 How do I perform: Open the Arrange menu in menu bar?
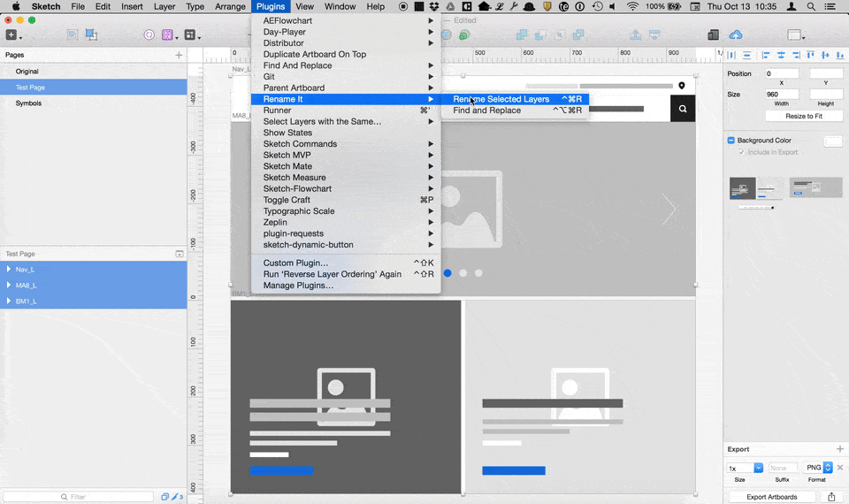tap(230, 6)
